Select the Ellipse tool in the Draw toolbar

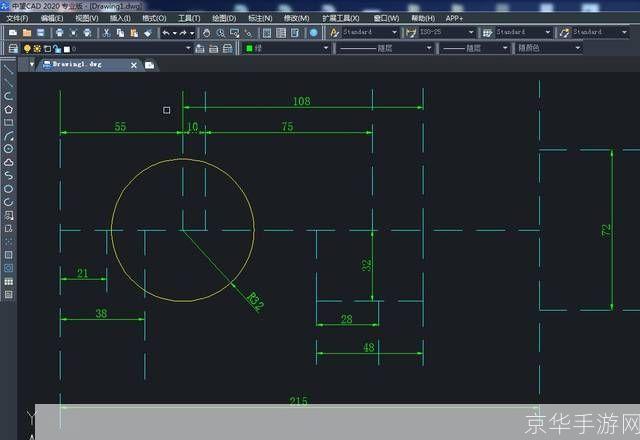(x=9, y=189)
